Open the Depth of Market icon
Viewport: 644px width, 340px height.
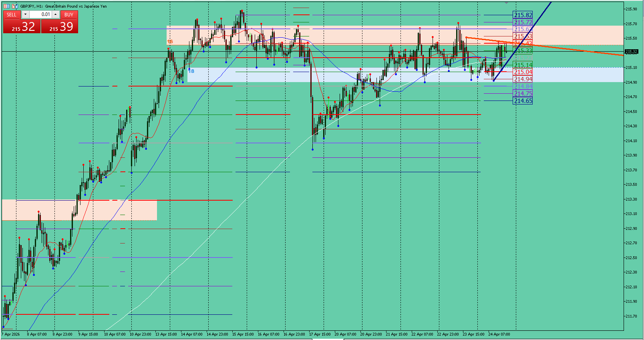pos(6,6)
